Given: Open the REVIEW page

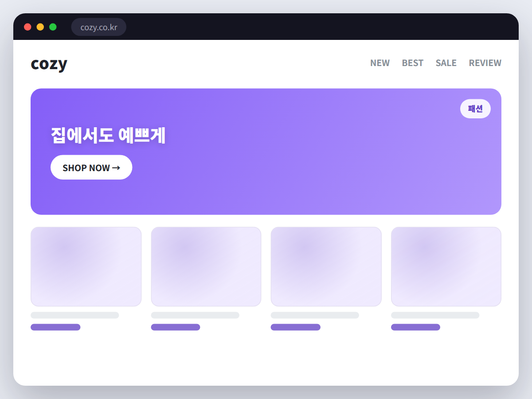Looking at the screenshot, I should [485, 63].
